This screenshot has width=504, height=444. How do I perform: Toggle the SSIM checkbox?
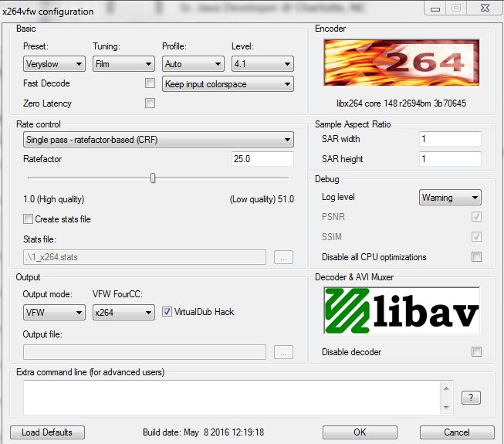coord(476,236)
